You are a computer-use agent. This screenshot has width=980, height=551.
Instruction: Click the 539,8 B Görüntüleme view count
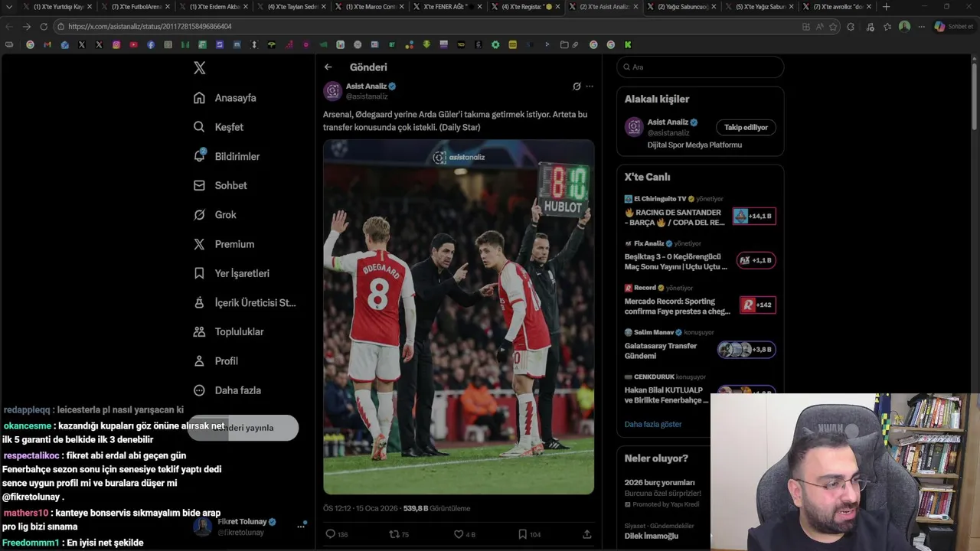(436, 508)
